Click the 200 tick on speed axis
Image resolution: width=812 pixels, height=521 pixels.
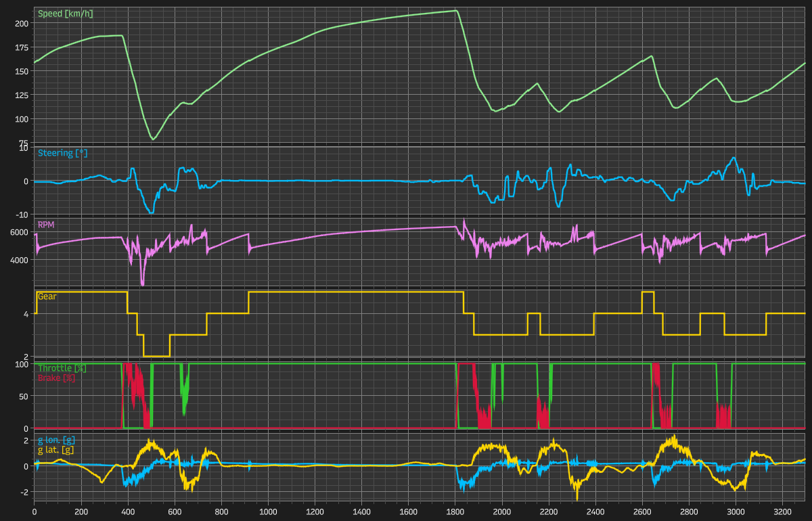pyautogui.click(x=22, y=24)
